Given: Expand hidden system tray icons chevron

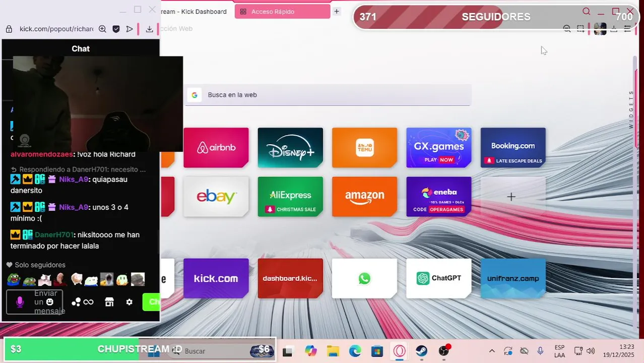Looking at the screenshot, I should pyautogui.click(x=492, y=351).
